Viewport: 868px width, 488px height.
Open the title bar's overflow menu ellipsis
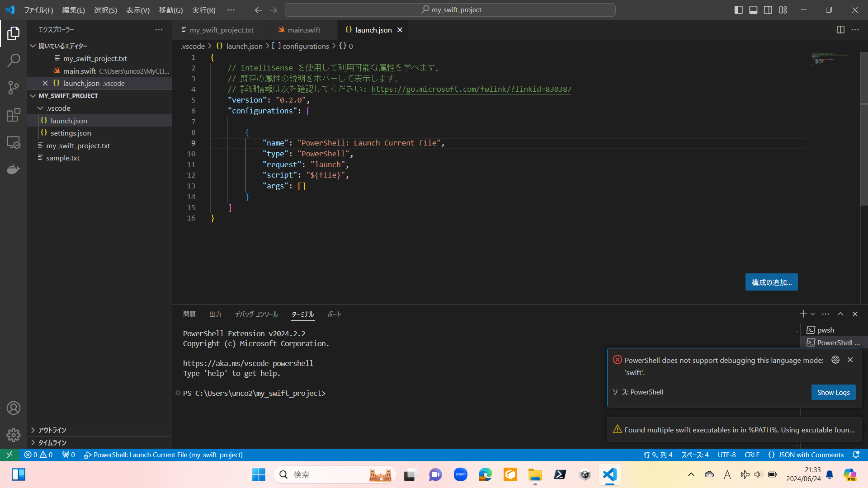click(231, 10)
